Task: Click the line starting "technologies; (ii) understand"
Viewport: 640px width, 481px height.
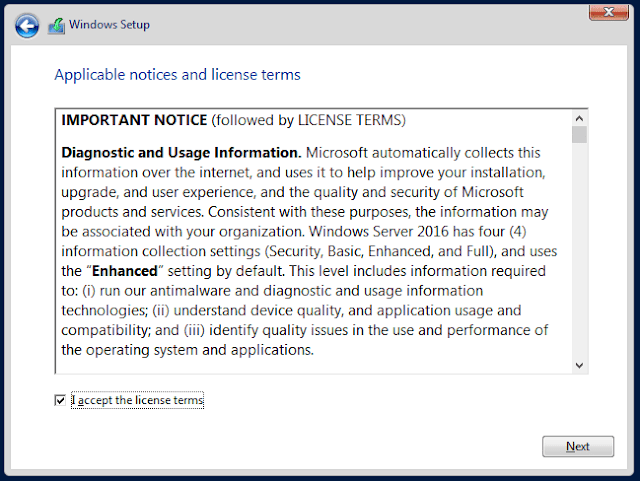Action: click(291, 310)
